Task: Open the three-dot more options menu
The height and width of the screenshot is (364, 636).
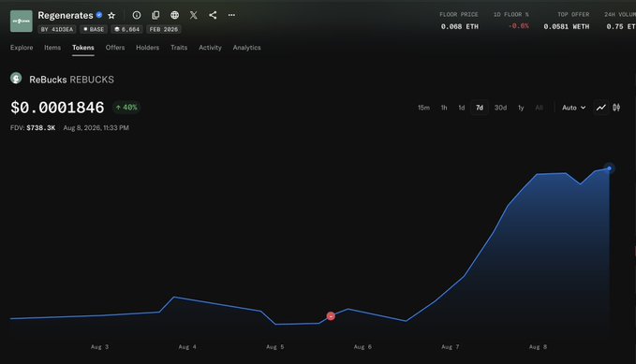Action: [x=231, y=15]
